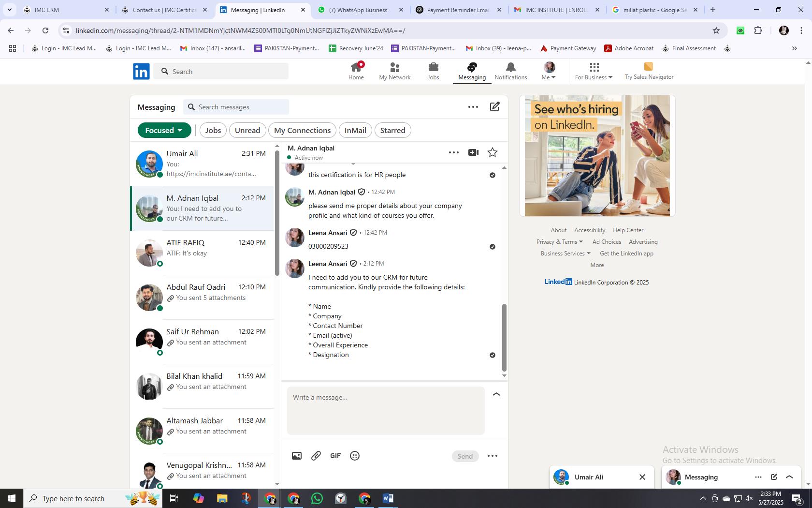Compose message from Messaging overlay
The height and width of the screenshot is (508, 812).
click(774, 477)
